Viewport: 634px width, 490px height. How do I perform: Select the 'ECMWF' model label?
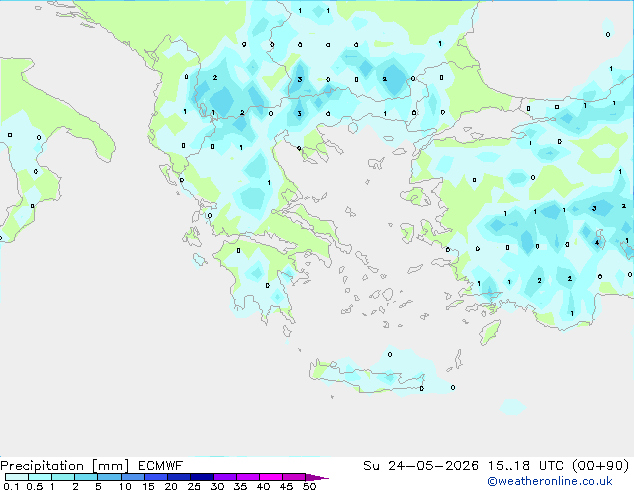click(161, 466)
